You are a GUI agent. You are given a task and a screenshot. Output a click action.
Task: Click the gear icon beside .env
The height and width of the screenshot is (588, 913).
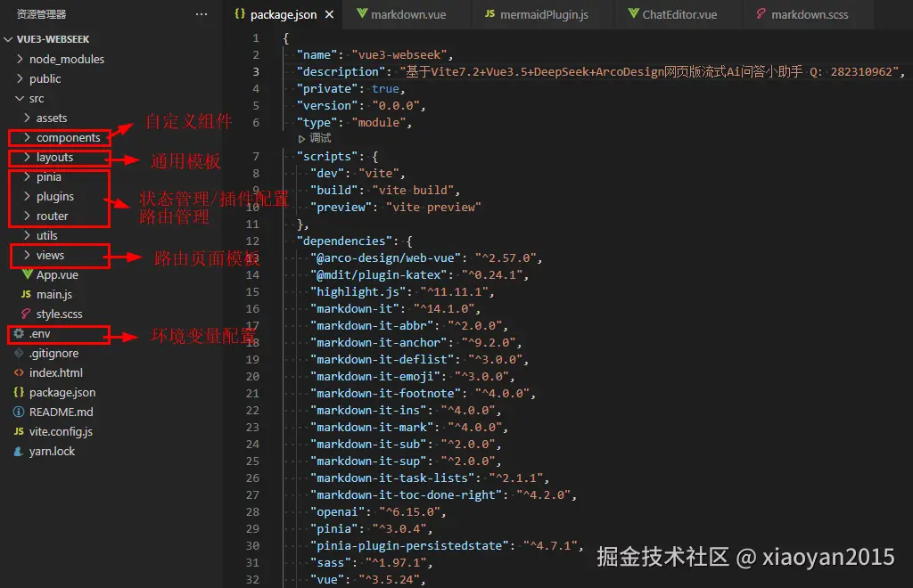(x=19, y=333)
